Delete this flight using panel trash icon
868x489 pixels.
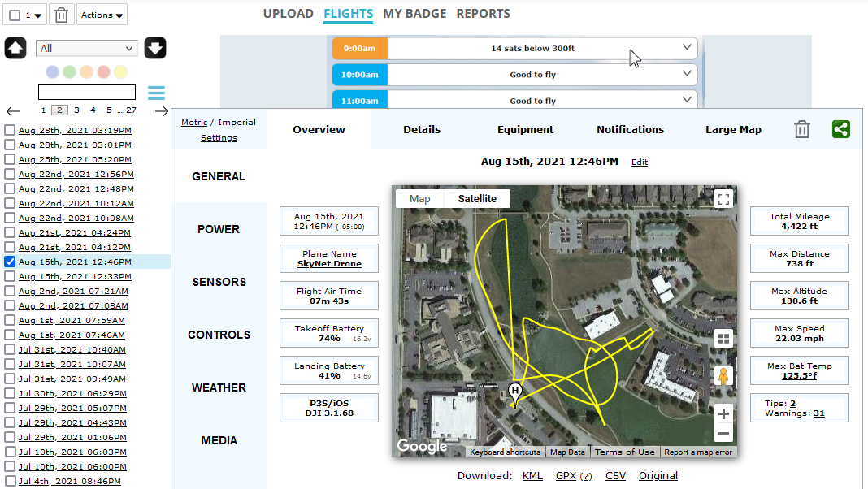802,129
